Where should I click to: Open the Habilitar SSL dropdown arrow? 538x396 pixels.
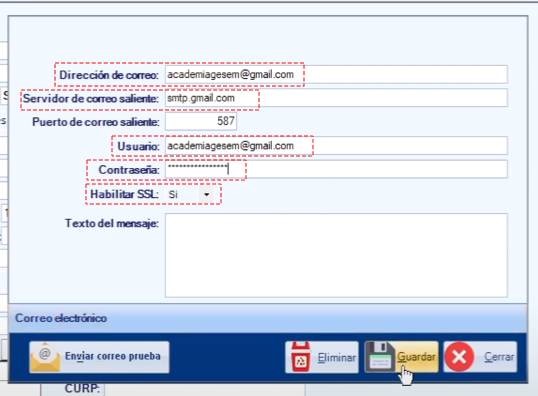click(x=207, y=195)
